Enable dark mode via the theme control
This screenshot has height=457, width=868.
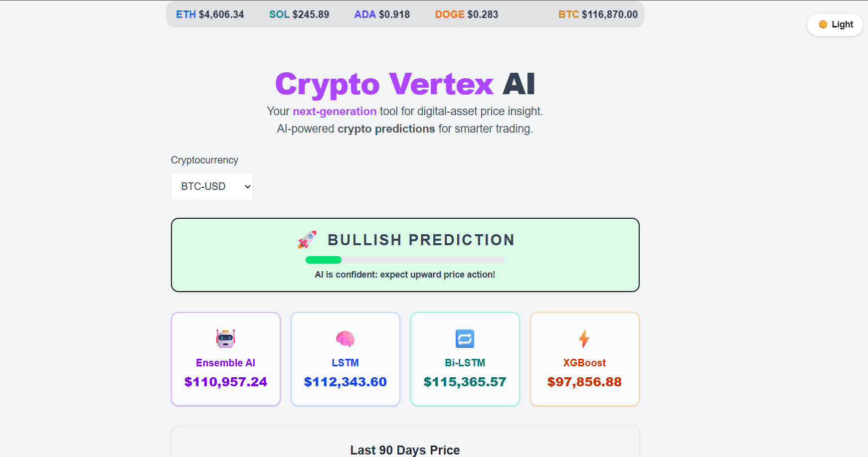(834, 24)
